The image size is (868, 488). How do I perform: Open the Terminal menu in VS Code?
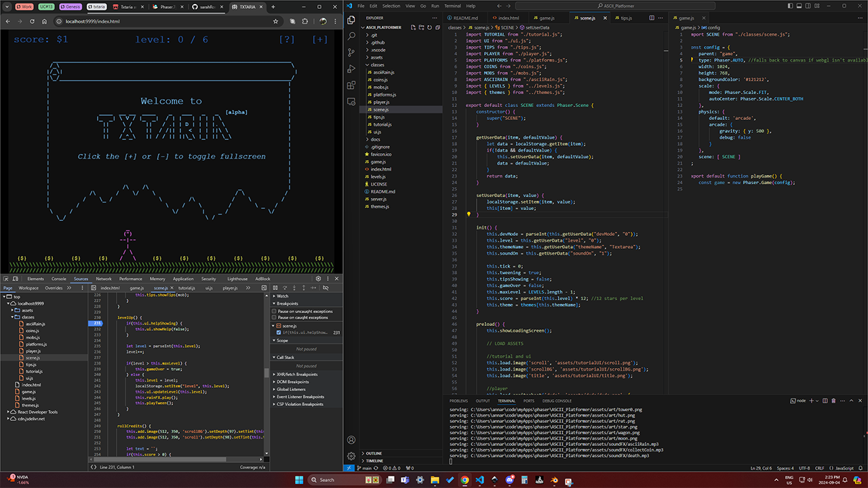pos(452,5)
